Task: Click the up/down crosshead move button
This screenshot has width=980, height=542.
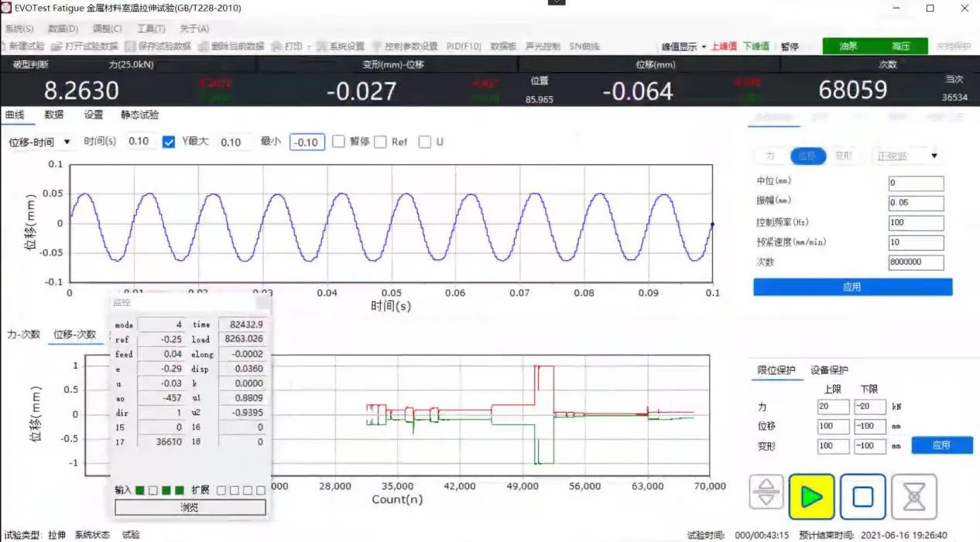Action: (x=766, y=493)
